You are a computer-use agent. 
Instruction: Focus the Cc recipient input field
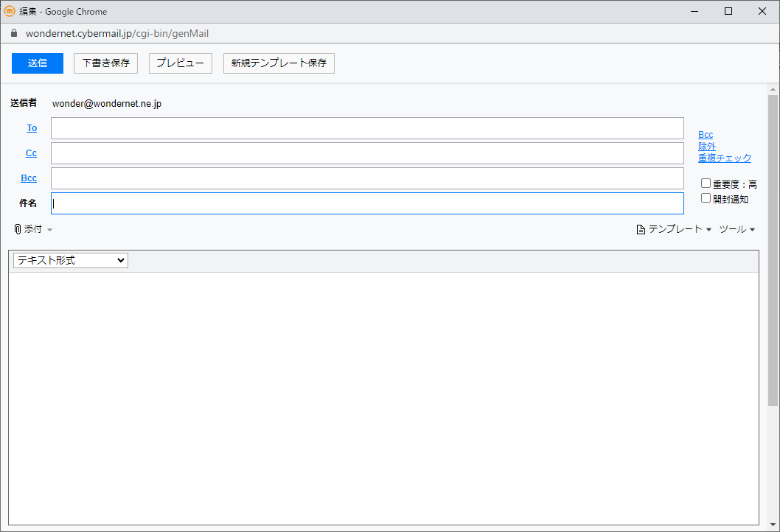[367, 153]
